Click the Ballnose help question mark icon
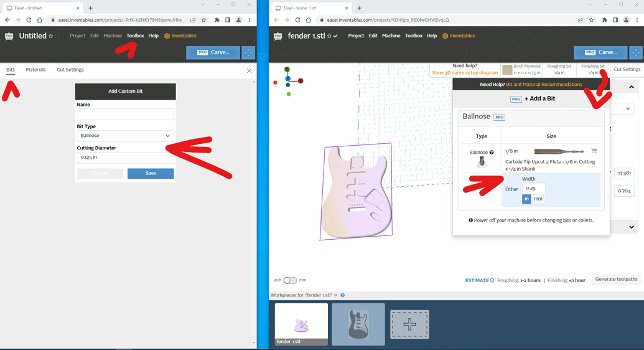The width and height of the screenshot is (644, 350). (x=492, y=152)
